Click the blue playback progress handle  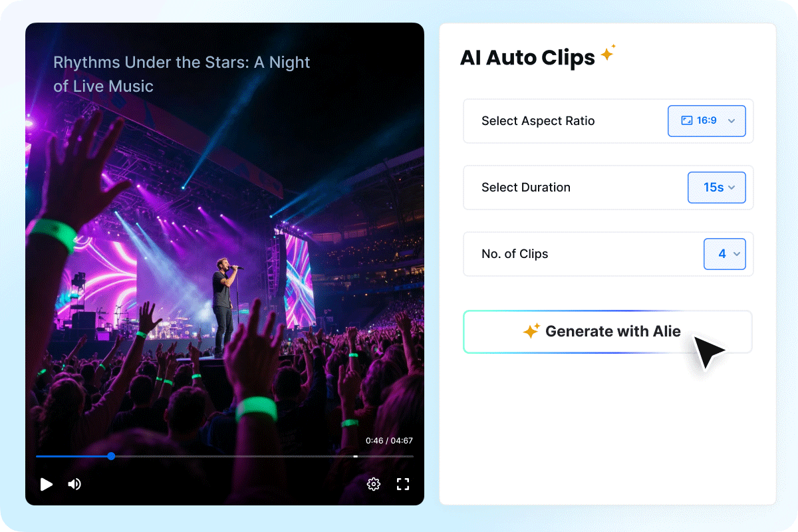pos(111,456)
